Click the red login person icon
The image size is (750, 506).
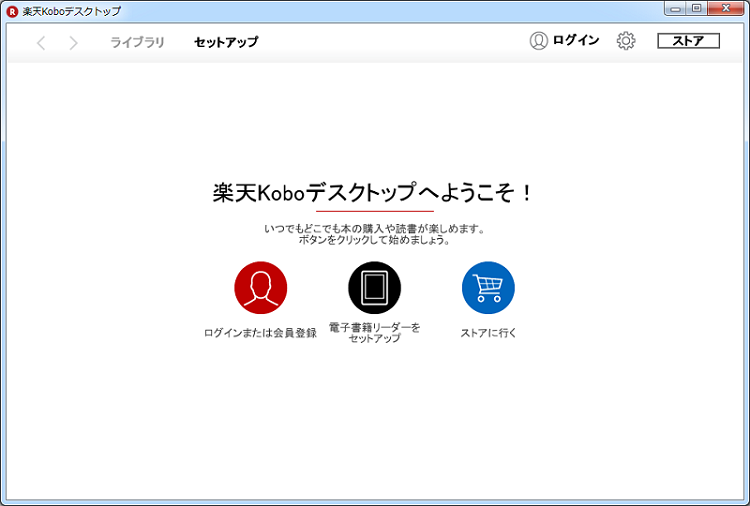[260, 288]
